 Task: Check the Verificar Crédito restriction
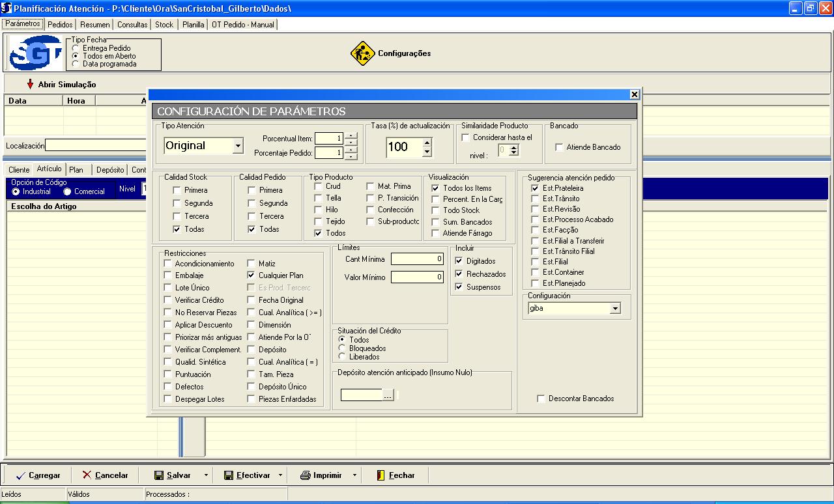(x=168, y=300)
